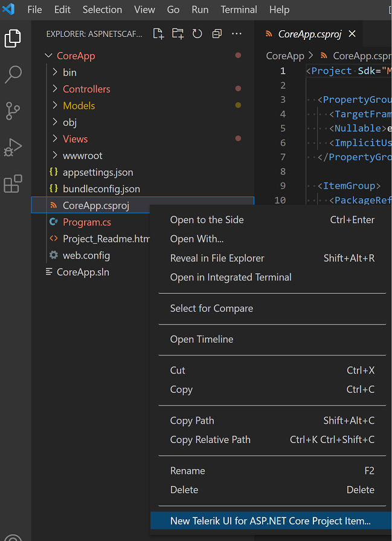Open the Go menu
This screenshot has height=541, width=392.
pyautogui.click(x=173, y=10)
